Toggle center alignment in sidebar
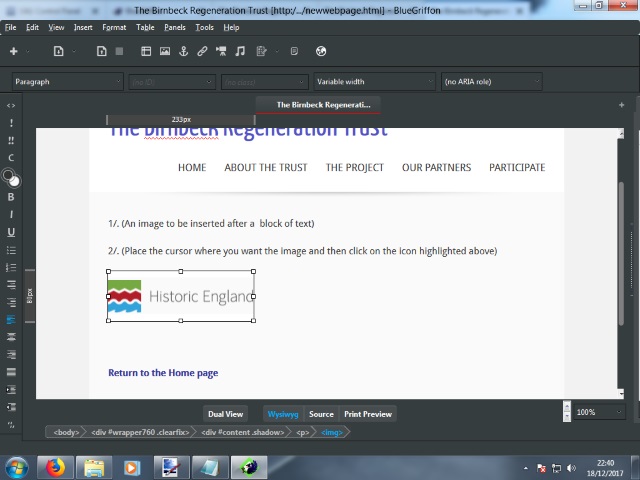Screen dimensions: 640x480 pos(11,337)
